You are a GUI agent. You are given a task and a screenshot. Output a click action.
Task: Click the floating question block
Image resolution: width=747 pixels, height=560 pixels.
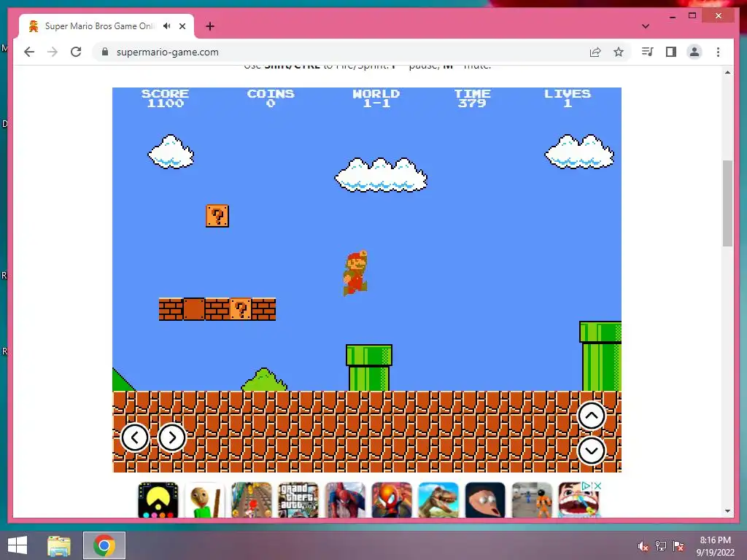pos(217,216)
